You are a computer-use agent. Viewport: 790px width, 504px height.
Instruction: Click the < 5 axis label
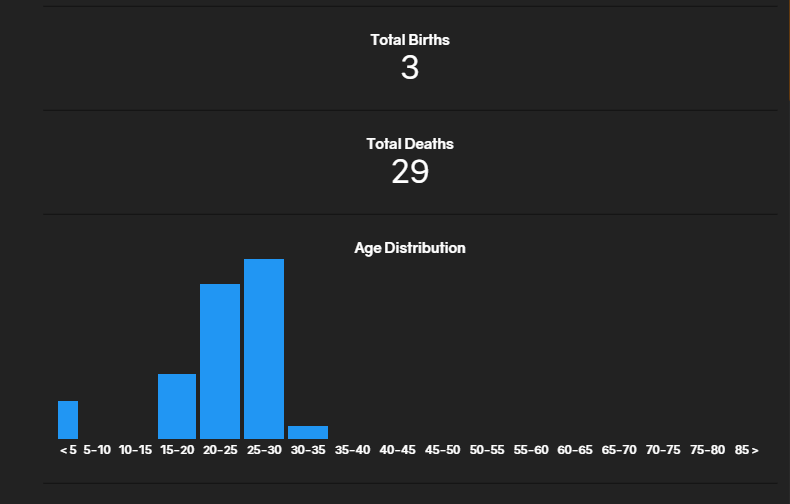pos(69,450)
